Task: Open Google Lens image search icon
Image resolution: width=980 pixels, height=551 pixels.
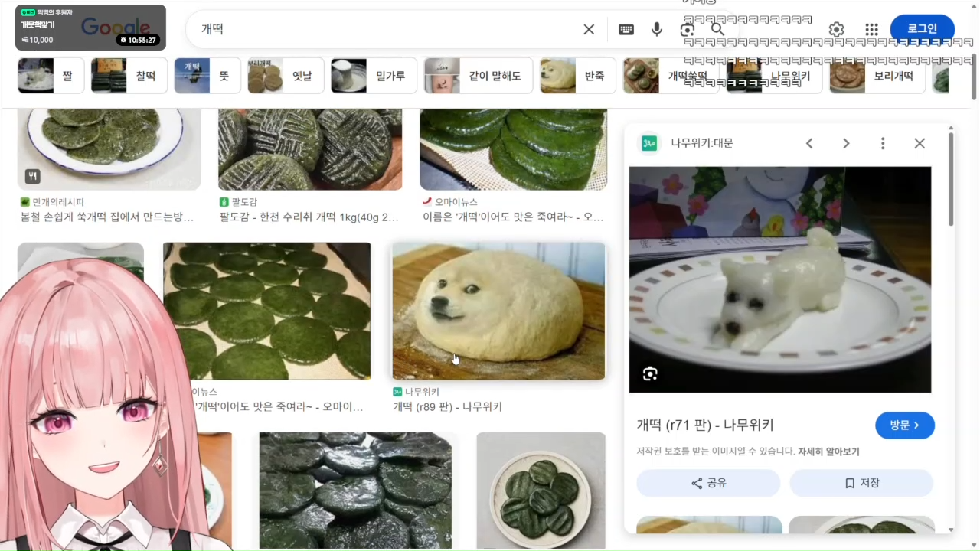Action: pyautogui.click(x=688, y=29)
